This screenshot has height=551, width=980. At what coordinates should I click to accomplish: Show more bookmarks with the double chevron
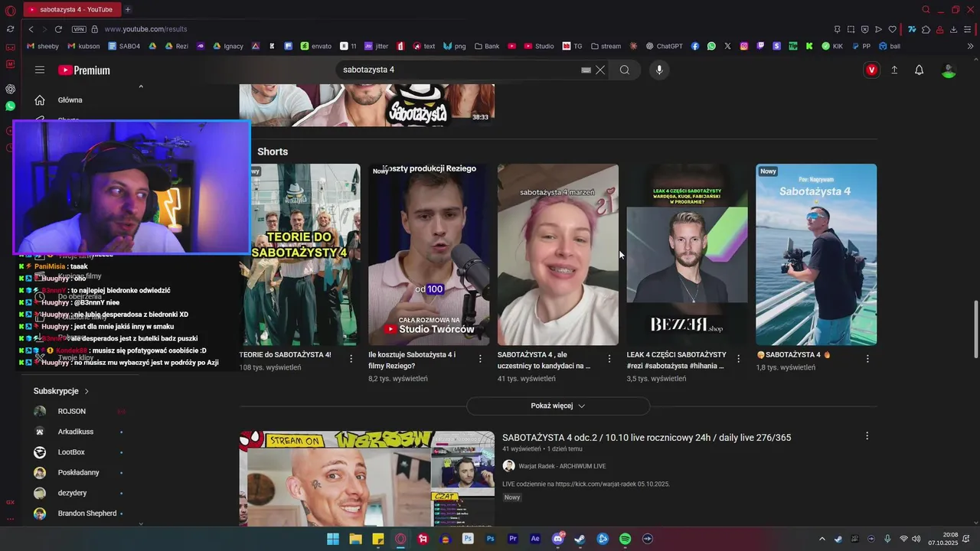coord(971,46)
